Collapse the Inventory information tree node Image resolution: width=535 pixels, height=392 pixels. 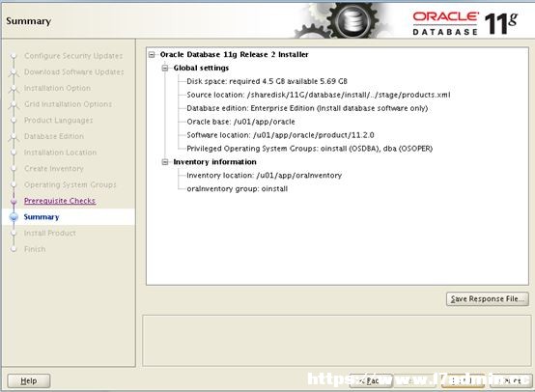[x=165, y=162]
